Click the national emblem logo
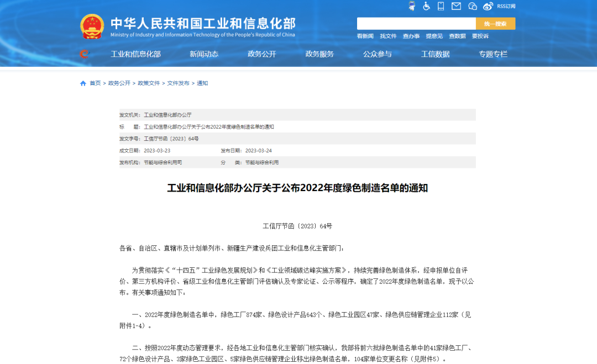 [92, 27]
